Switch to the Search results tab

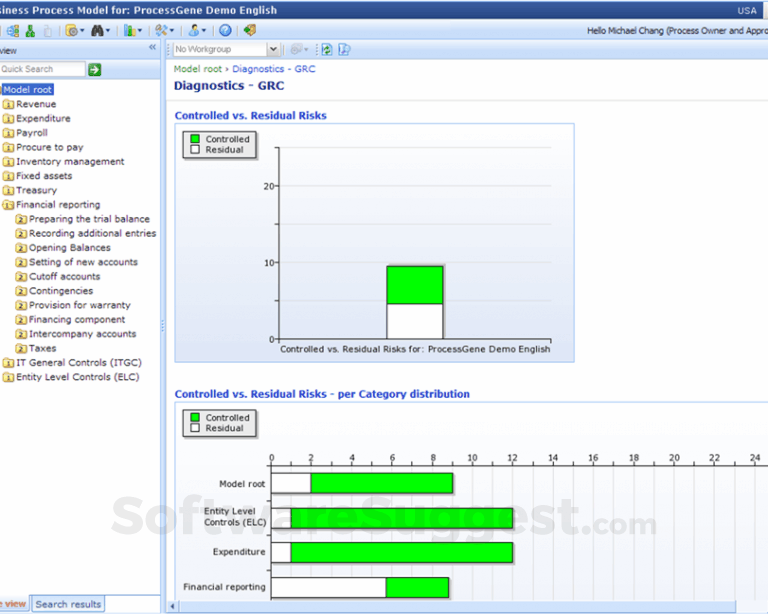(x=68, y=604)
